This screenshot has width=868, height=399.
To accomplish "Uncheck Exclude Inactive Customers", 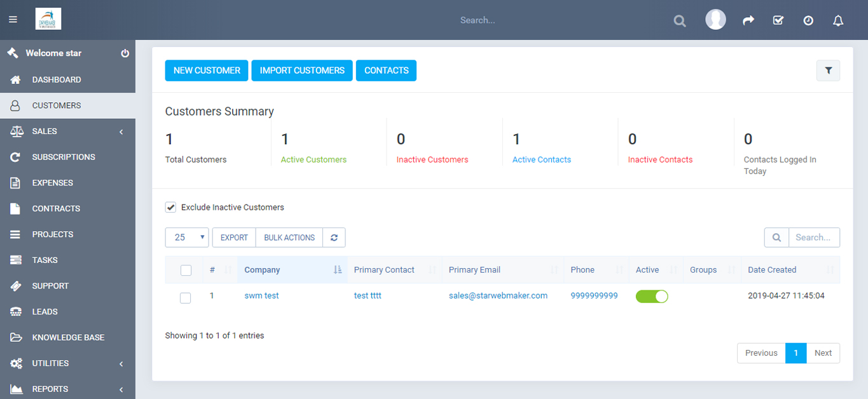I will [x=170, y=207].
